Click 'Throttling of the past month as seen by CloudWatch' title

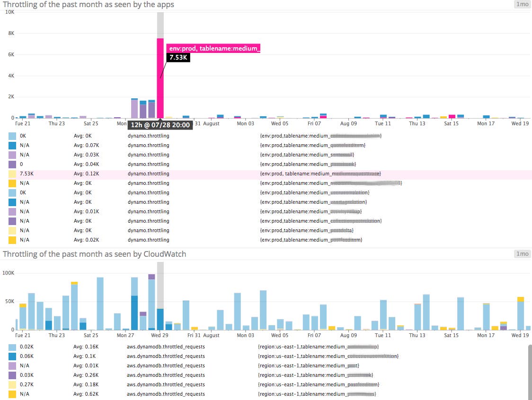[94, 254]
